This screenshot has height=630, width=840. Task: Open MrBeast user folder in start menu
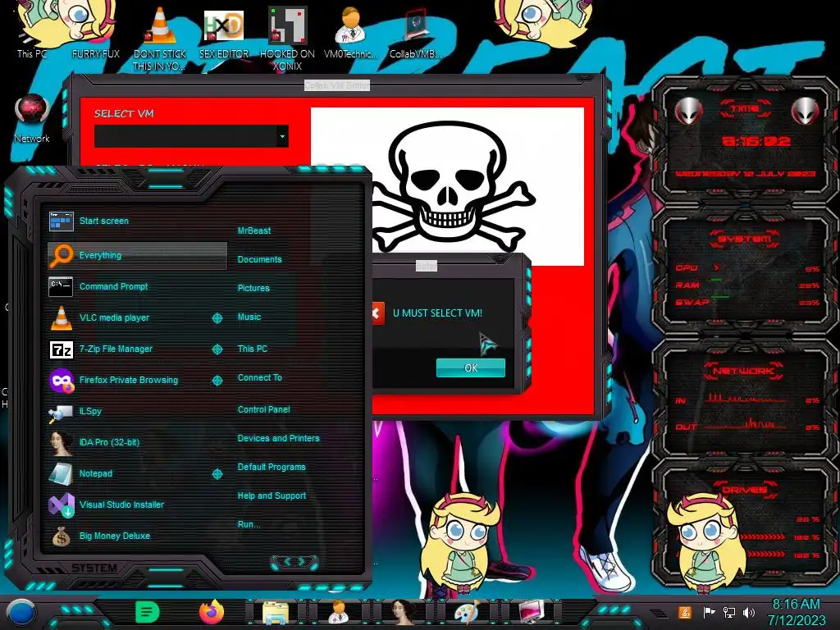tap(254, 231)
